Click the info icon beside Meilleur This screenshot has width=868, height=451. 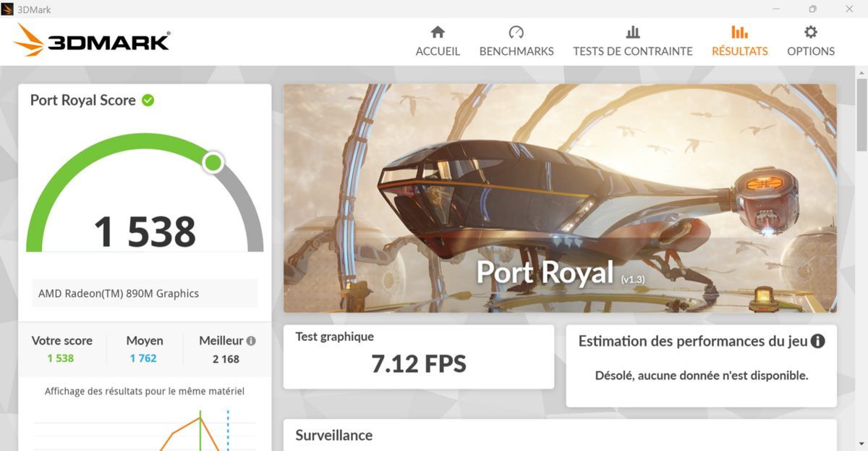click(x=251, y=340)
